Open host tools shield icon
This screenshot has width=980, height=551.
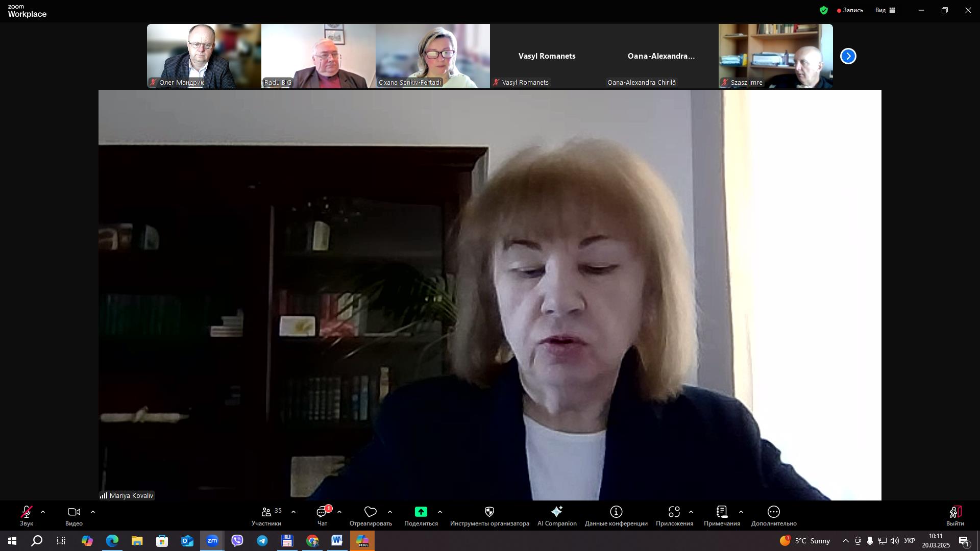pyautogui.click(x=489, y=512)
